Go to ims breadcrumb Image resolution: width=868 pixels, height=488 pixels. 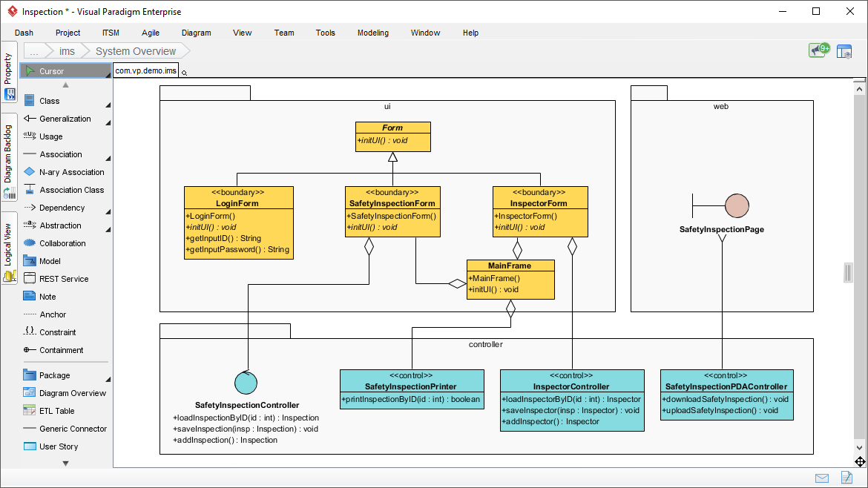pyautogui.click(x=67, y=51)
